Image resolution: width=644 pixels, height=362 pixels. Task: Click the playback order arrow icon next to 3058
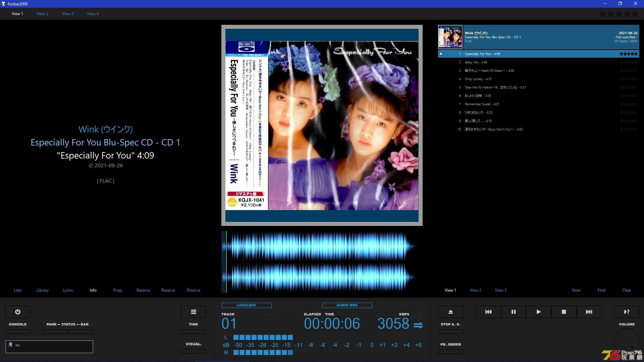[x=418, y=325]
